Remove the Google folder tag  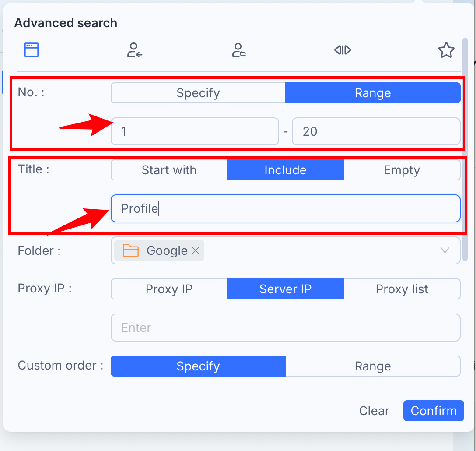click(x=196, y=251)
